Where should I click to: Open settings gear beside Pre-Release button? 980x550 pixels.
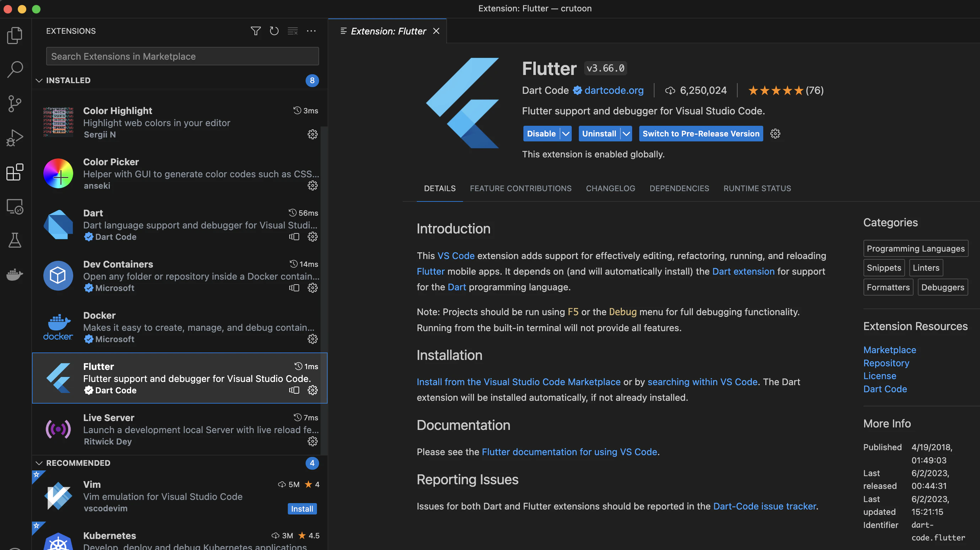point(775,134)
